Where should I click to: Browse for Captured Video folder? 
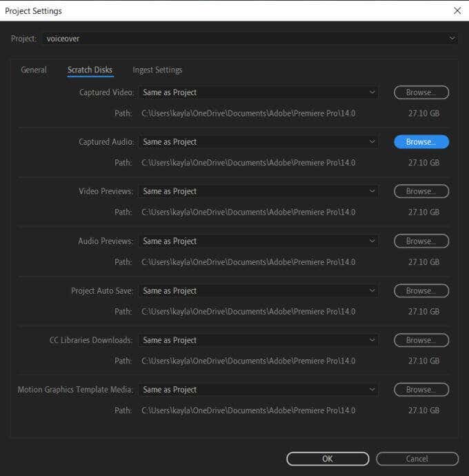pyautogui.click(x=421, y=92)
